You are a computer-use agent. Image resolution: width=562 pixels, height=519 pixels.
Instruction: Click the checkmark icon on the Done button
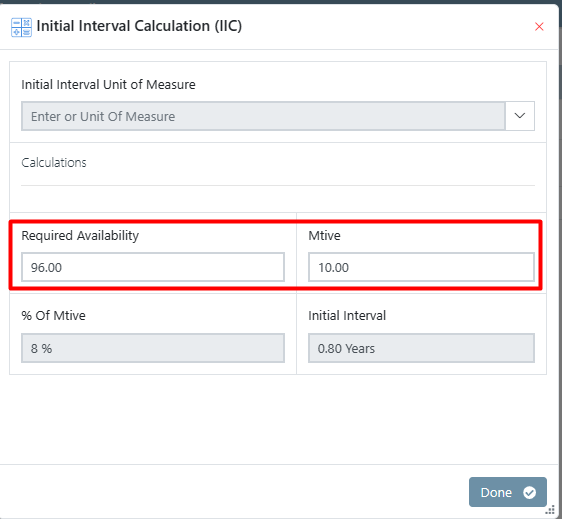pyautogui.click(x=529, y=492)
